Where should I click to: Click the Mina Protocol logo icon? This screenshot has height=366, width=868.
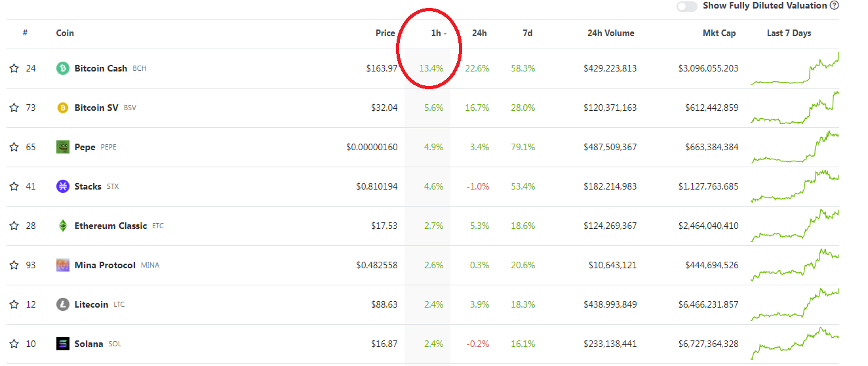63,265
